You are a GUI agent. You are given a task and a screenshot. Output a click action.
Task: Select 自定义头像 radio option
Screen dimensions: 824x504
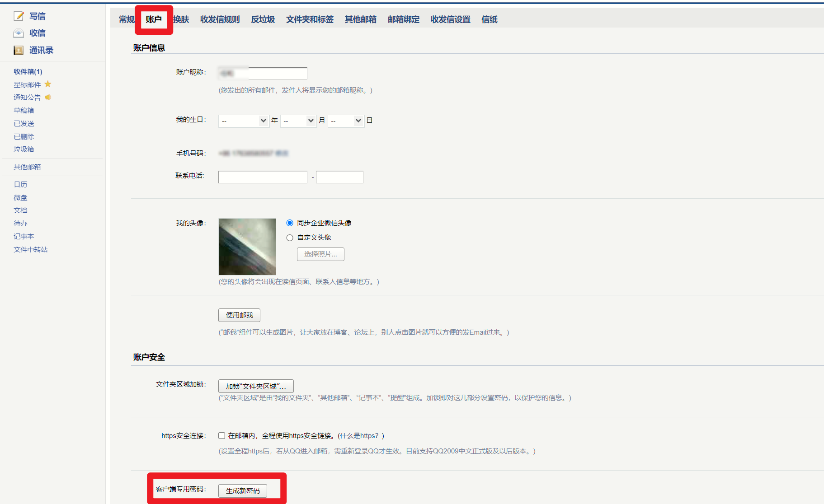click(x=290, y=238)
